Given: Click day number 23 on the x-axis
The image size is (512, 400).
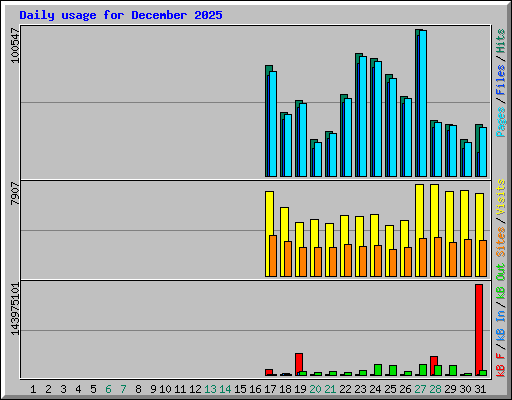Looking at the screenshot, I should 360,389.
